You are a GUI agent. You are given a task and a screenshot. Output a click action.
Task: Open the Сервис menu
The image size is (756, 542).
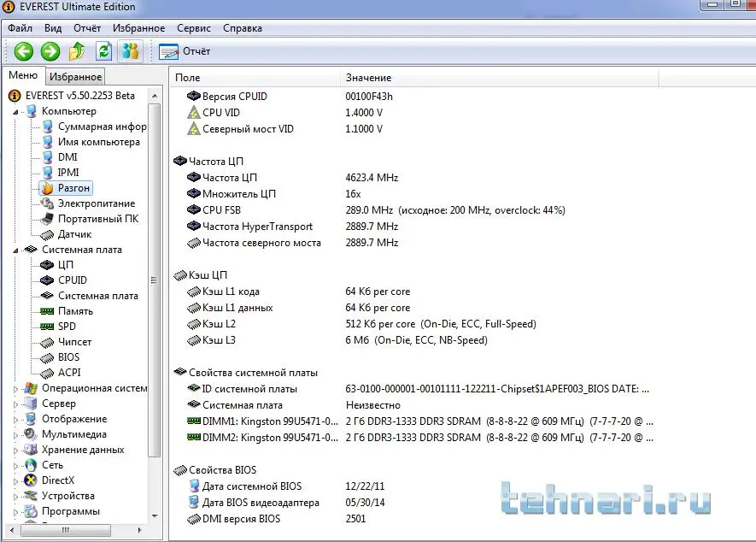[194, 28]
